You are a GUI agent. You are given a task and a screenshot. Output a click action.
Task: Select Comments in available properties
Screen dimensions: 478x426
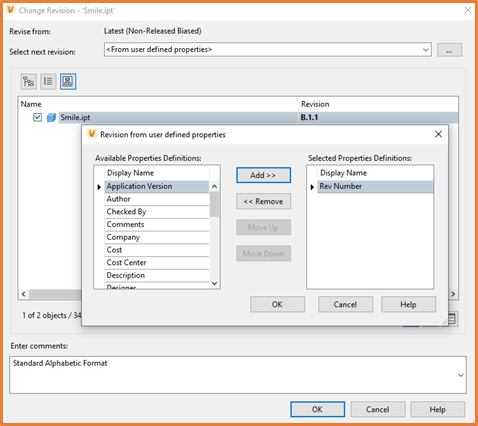point(157,224)
